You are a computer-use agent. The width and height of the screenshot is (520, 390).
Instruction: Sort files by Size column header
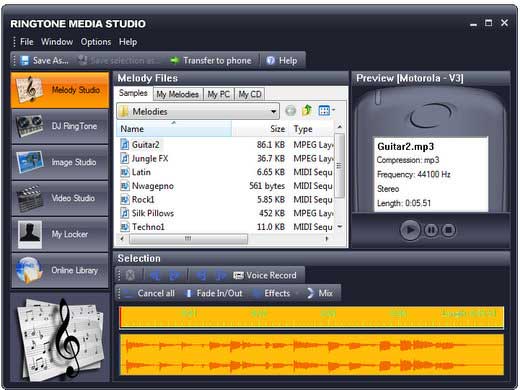[x=259, y=129]
